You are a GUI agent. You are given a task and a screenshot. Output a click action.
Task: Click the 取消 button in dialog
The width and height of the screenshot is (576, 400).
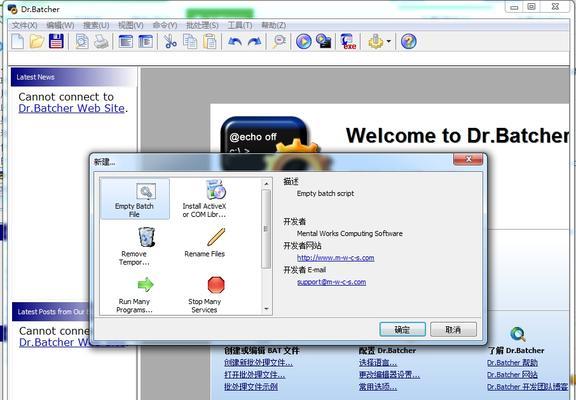point(453,329)
